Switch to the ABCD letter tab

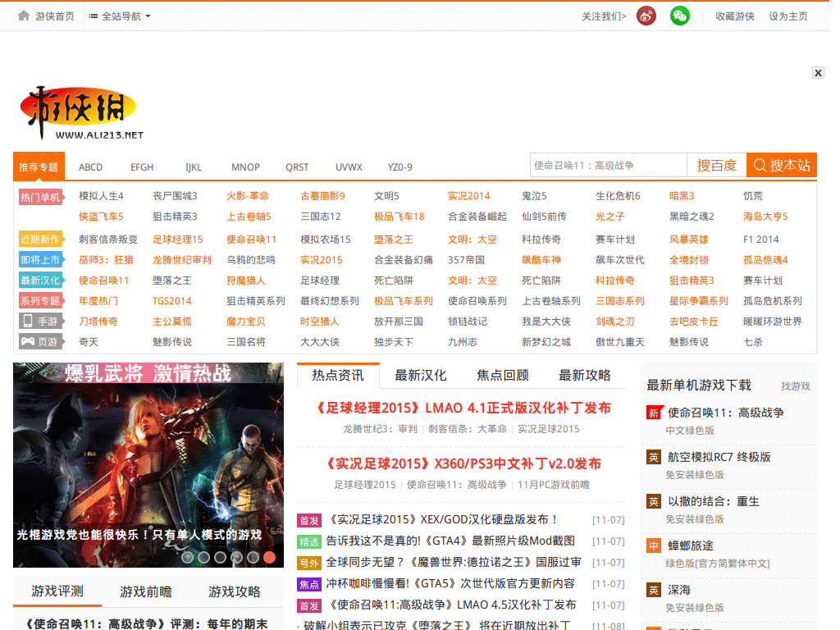click(90, 167)
